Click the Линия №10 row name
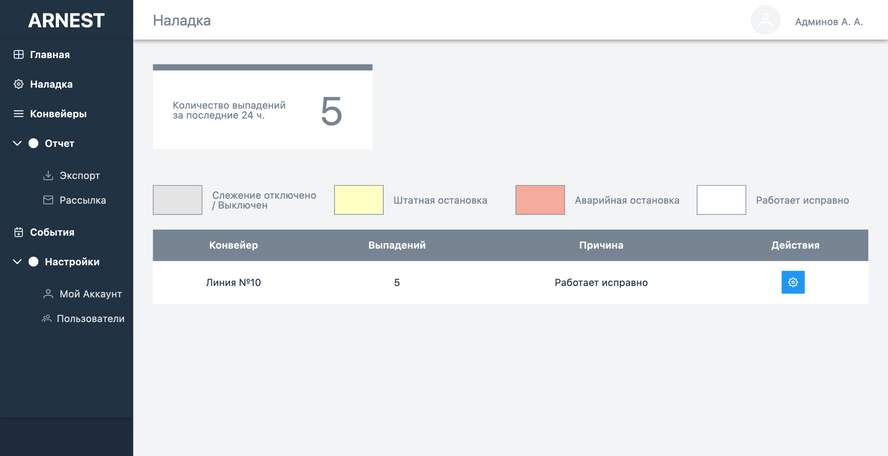The height and width of the screenshot is (456, 888). 233,283
